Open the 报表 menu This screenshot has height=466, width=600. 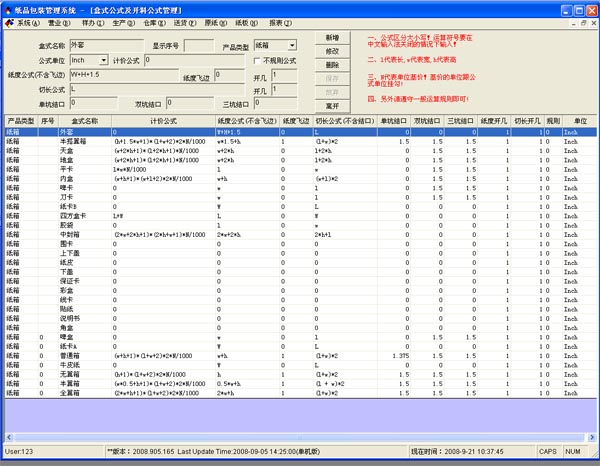coord(280,23)
